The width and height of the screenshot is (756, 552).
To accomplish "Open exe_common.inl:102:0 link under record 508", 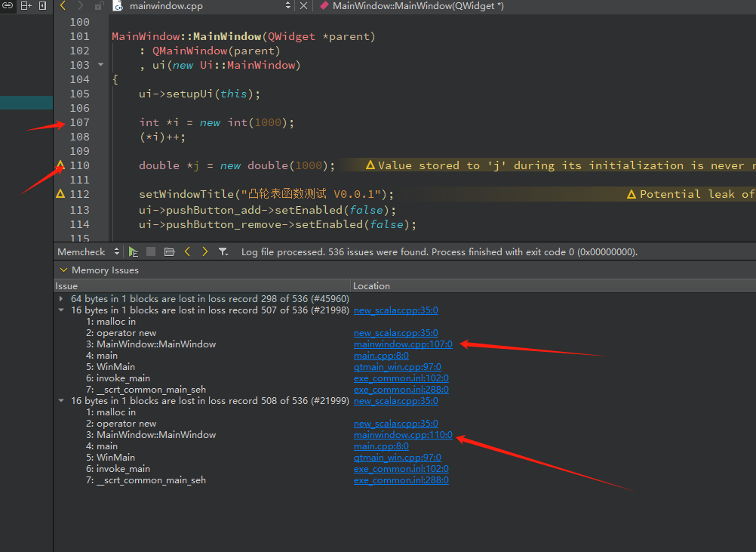I will click(401, 469).
